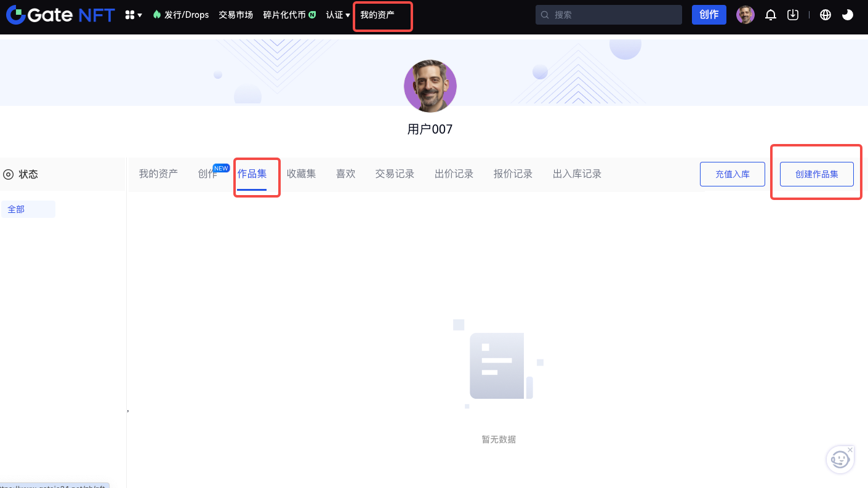This screenshot has height=488, width=868.
Task: Open the language globe icon
Action: point(826,15)
